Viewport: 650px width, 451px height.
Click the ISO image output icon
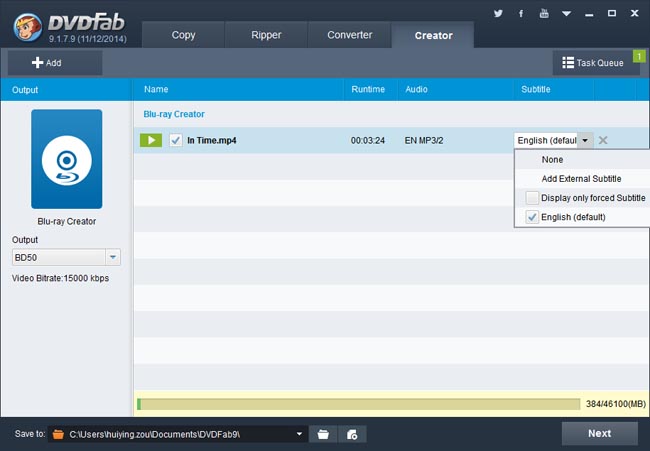point(352,434)
